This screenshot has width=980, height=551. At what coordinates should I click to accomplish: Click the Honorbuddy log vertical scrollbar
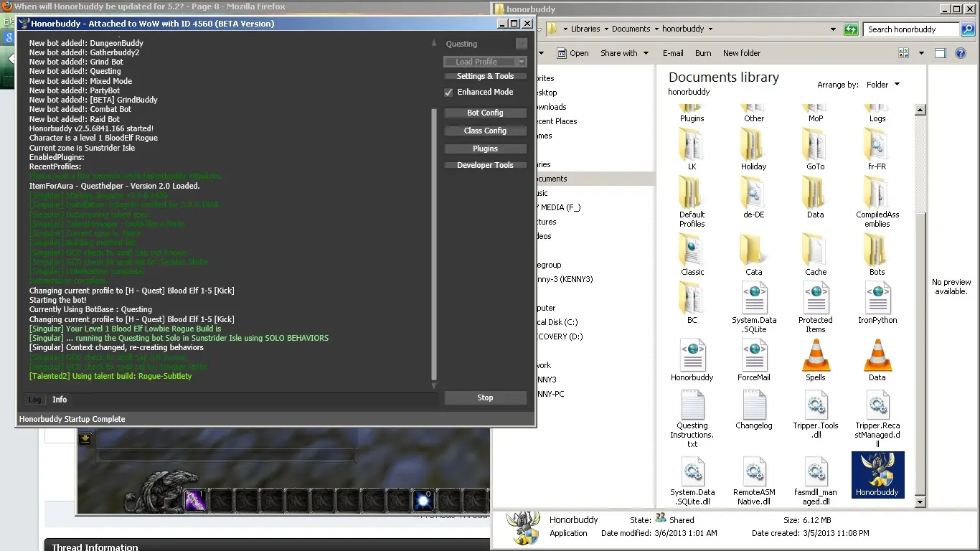433,244
